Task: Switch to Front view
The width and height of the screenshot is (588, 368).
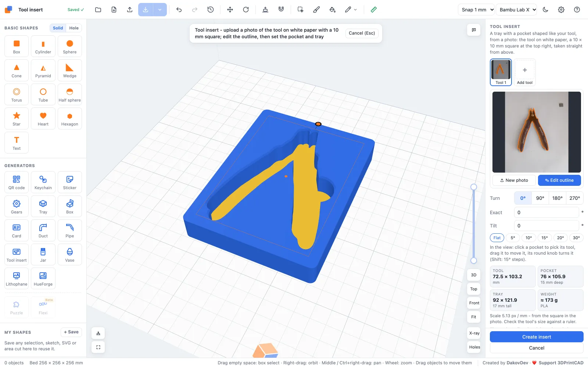Action: (x=474, y=303)
